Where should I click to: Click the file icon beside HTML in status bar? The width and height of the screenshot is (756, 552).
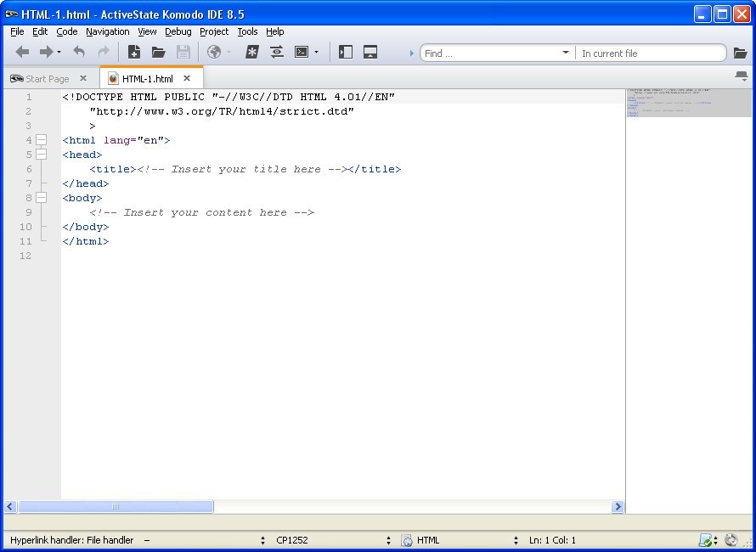(x=407, y=540)
